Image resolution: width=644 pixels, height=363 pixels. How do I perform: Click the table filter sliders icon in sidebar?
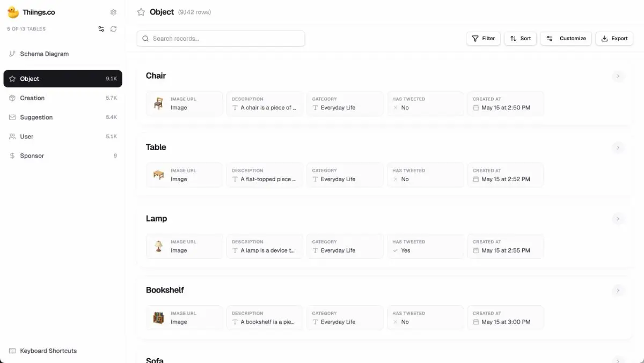[x=101, y=29]
